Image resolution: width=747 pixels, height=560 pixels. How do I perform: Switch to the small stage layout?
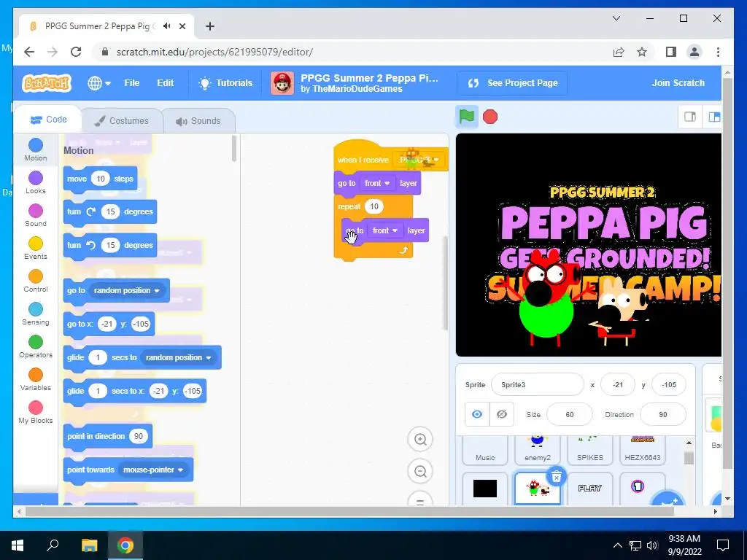[690, 117]
